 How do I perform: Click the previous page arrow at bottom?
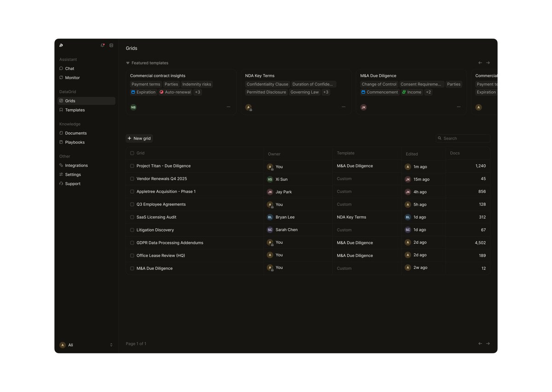[480, 343]
